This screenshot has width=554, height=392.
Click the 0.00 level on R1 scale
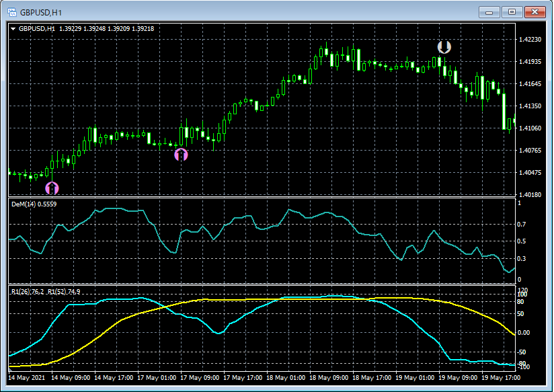[x=522, y=333]
